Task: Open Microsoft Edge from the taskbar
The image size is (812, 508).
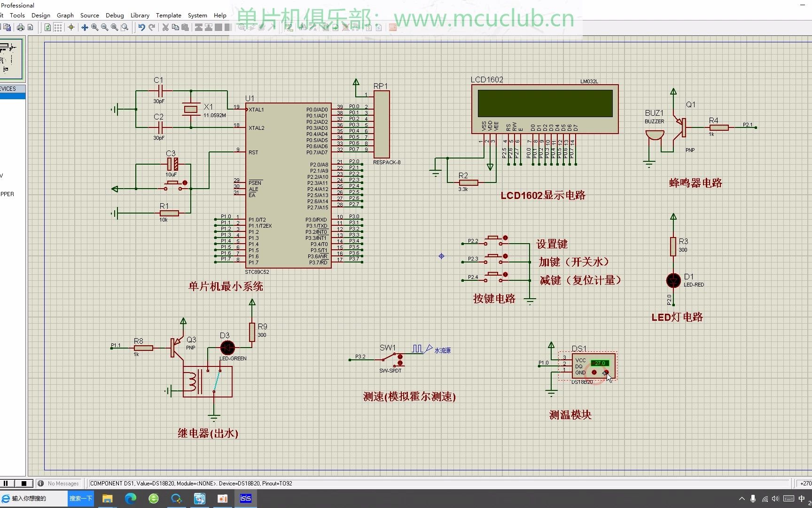Action: 131,499
